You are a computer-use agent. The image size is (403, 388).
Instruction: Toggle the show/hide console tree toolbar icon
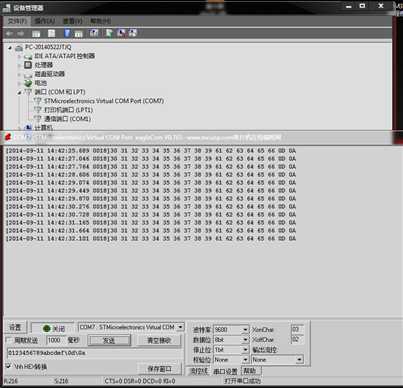pyautogui.click(x=36, y=33)
